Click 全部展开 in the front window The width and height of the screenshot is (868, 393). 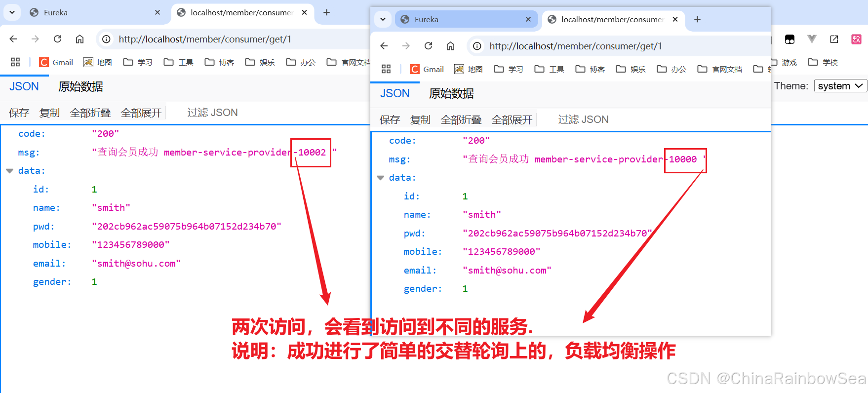point(512,119)
